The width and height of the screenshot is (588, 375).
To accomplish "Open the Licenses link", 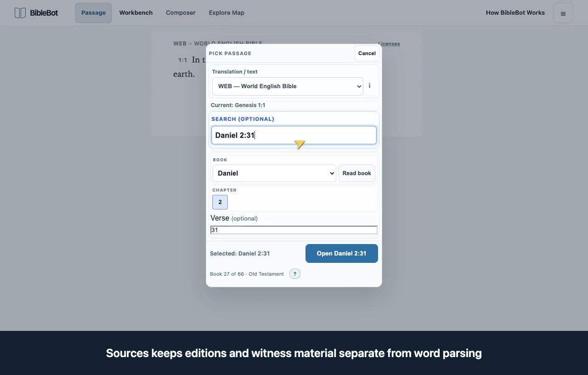I will pos(389,44).
